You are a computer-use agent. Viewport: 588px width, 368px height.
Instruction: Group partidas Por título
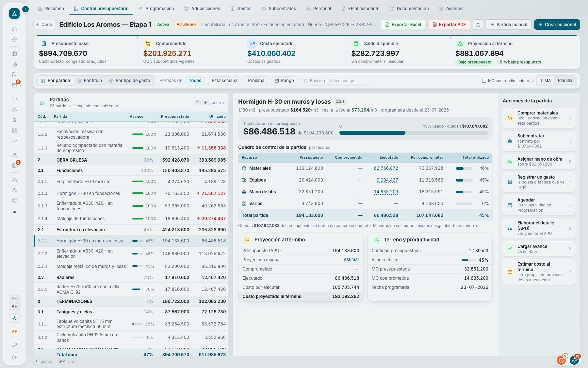[90, 81]
